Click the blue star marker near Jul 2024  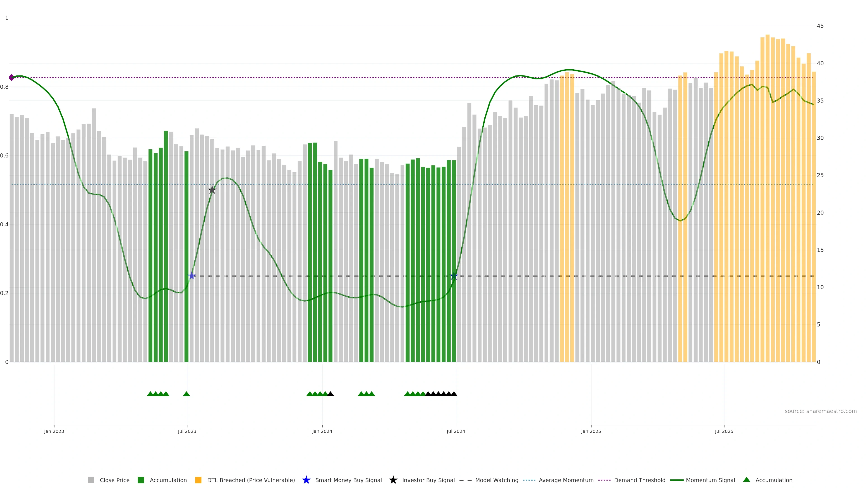[x=454, y=276]
